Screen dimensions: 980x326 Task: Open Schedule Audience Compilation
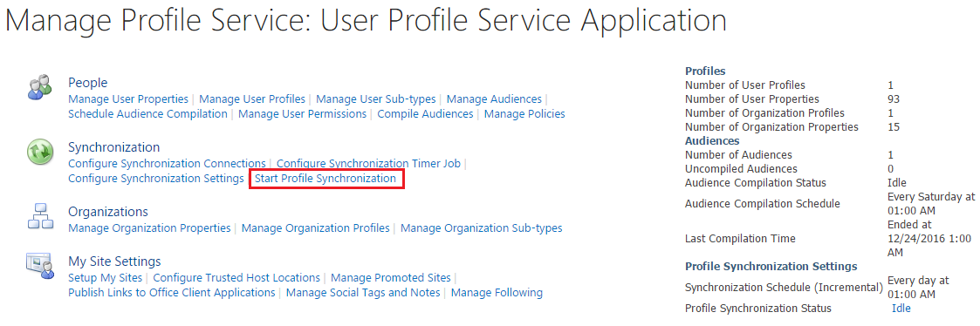pos(147,113)
